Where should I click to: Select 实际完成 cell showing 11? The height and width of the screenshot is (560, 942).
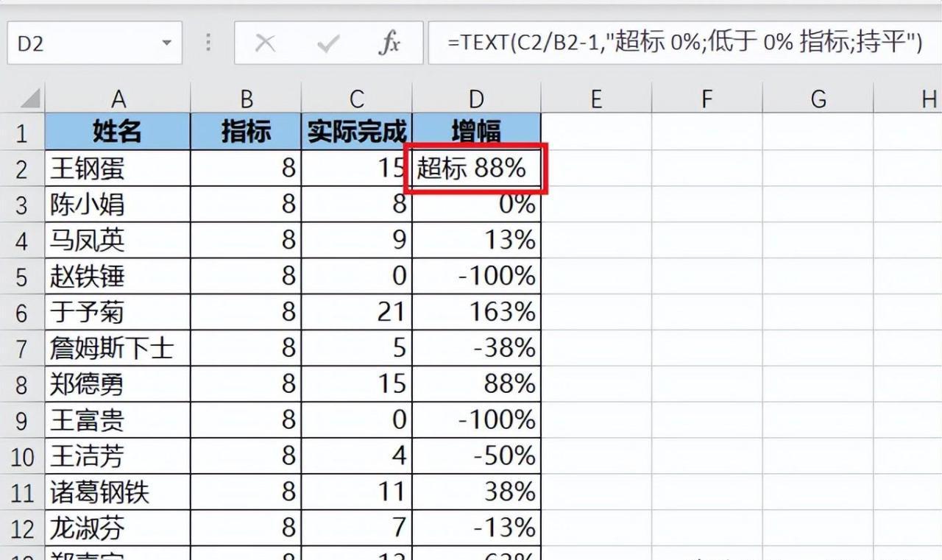(357, 493)
